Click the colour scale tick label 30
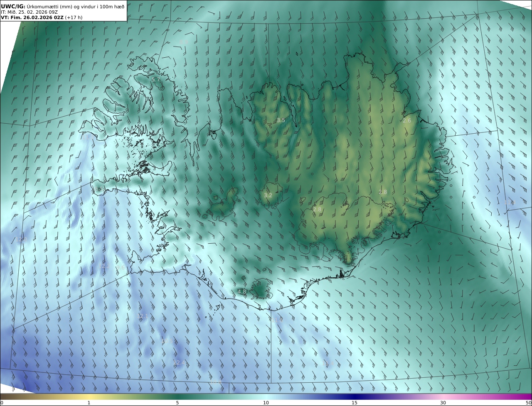The height and width of the screenshot is (406, 532). tap(443, 403)
